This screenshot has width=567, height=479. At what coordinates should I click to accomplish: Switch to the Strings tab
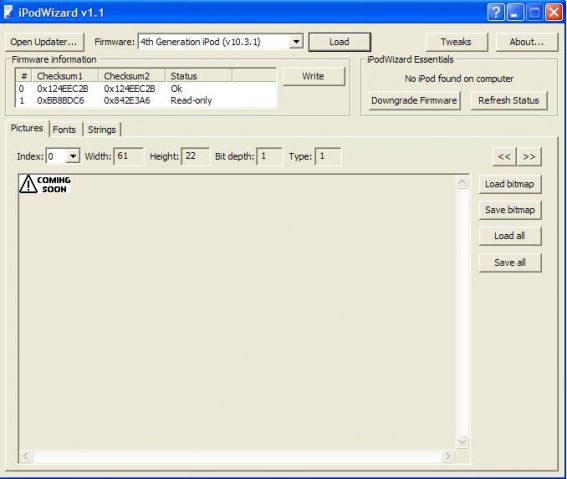point(102,129)
